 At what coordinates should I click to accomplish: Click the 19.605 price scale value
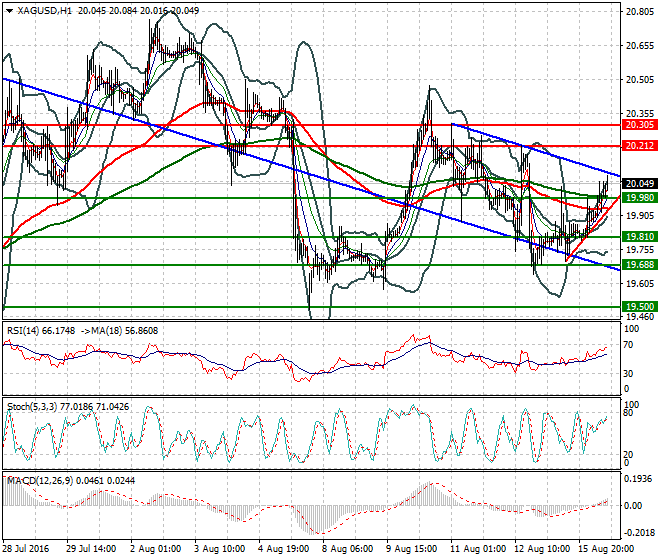640,283
